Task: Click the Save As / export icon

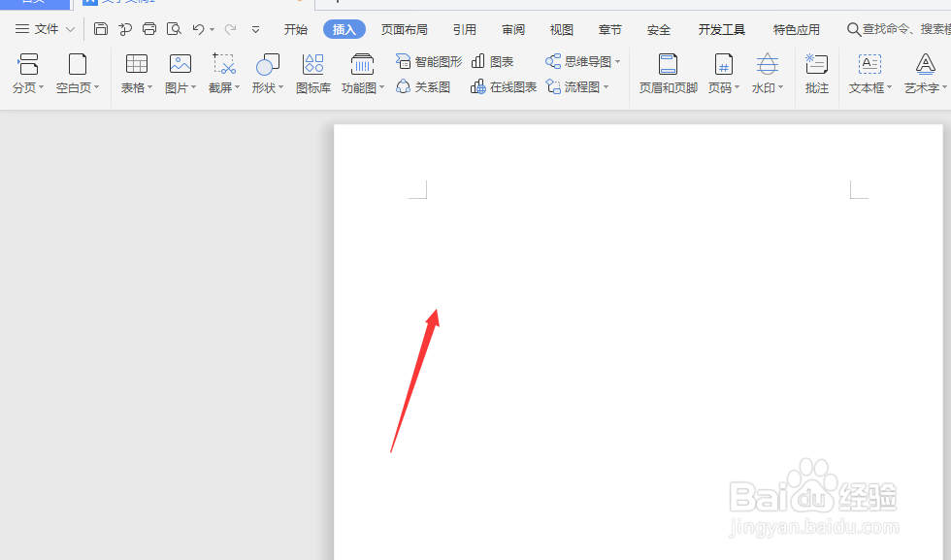Action: coord(125,28)
